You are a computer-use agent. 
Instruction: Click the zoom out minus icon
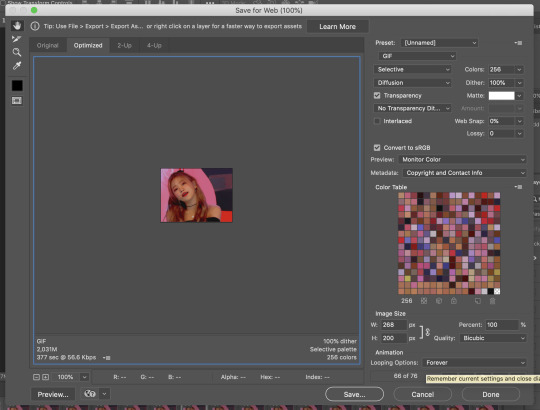coord(37,377)
